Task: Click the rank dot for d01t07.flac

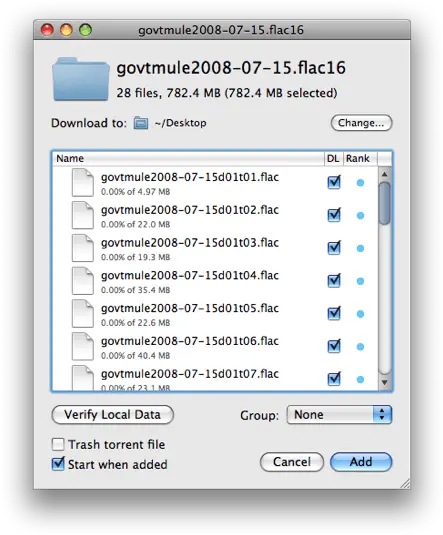Action: point(360,379)
